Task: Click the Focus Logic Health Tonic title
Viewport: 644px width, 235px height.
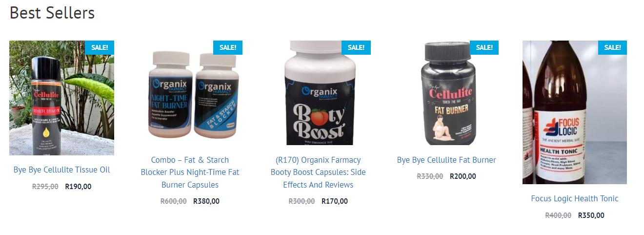Action: pyautogui.click(x=575, y=198)
